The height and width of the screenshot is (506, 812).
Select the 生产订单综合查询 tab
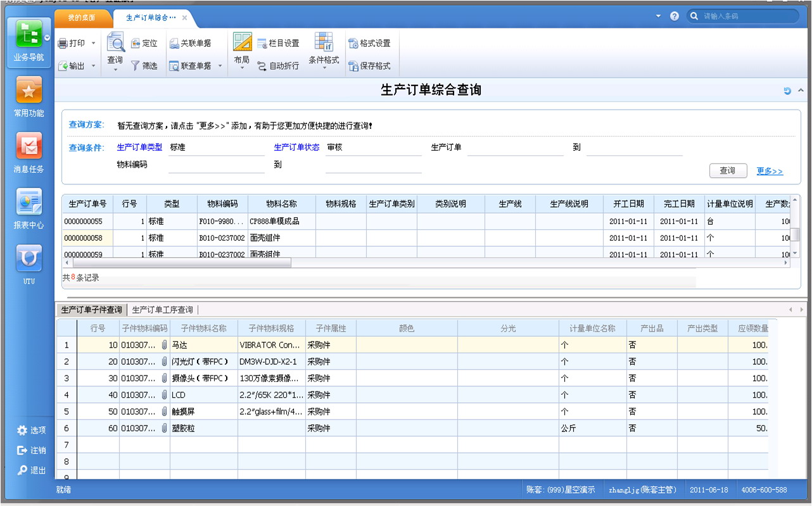pyautogui.click(x=149, y=18)
